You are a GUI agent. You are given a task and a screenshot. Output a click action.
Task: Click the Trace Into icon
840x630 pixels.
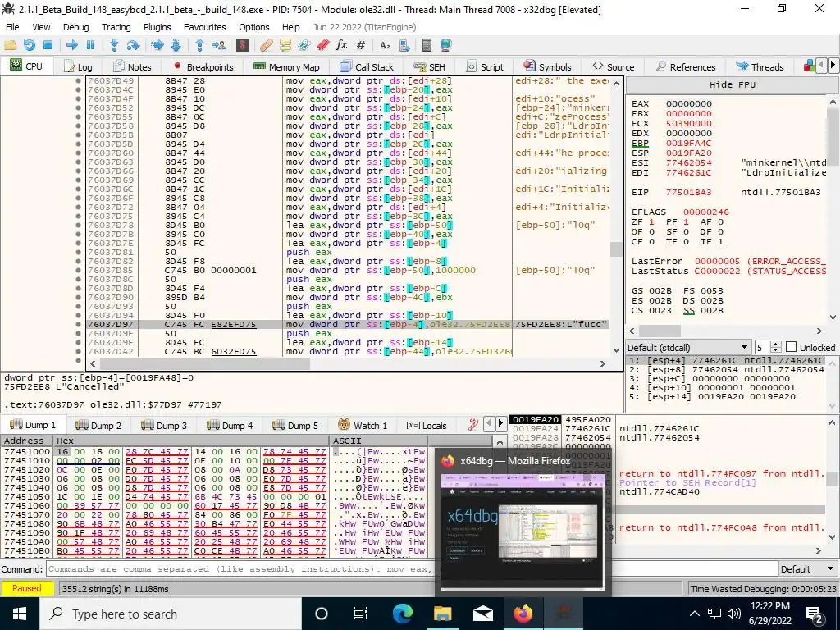(157, 46)
